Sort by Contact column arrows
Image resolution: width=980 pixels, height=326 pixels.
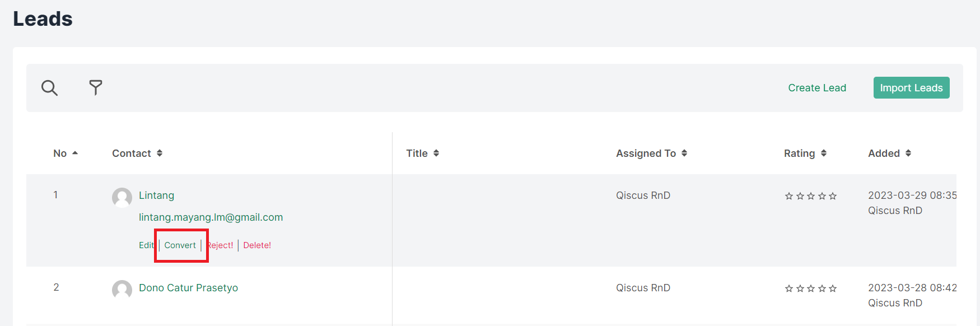(160, 153)
